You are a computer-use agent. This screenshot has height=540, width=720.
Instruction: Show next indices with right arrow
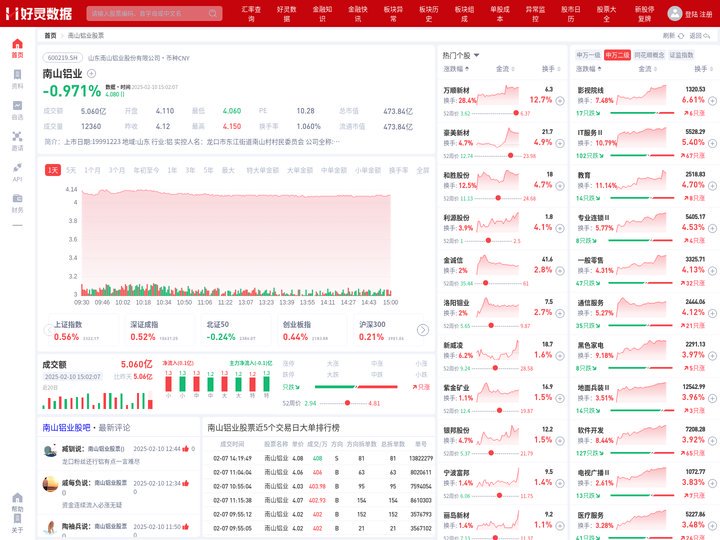[423, 330]
